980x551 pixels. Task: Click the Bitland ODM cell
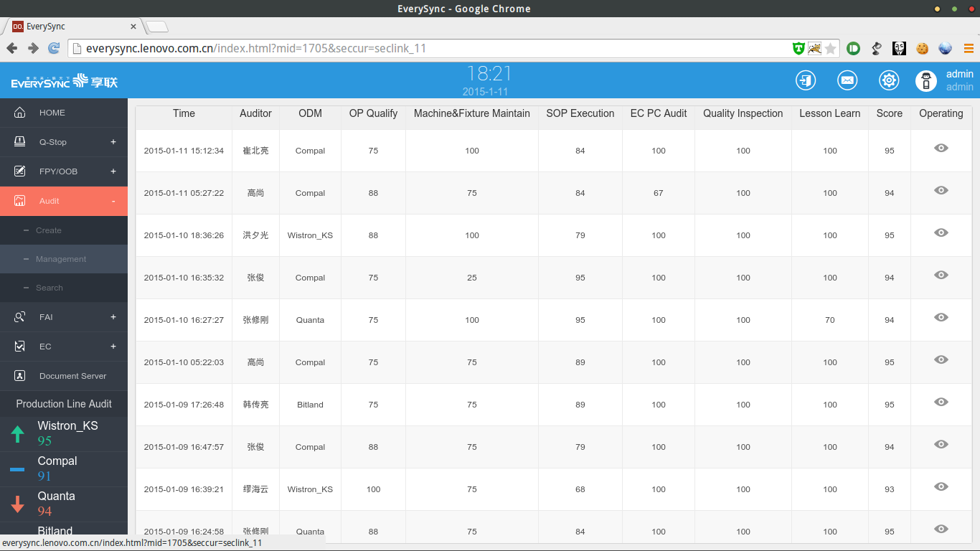click(x=310, y=405)
